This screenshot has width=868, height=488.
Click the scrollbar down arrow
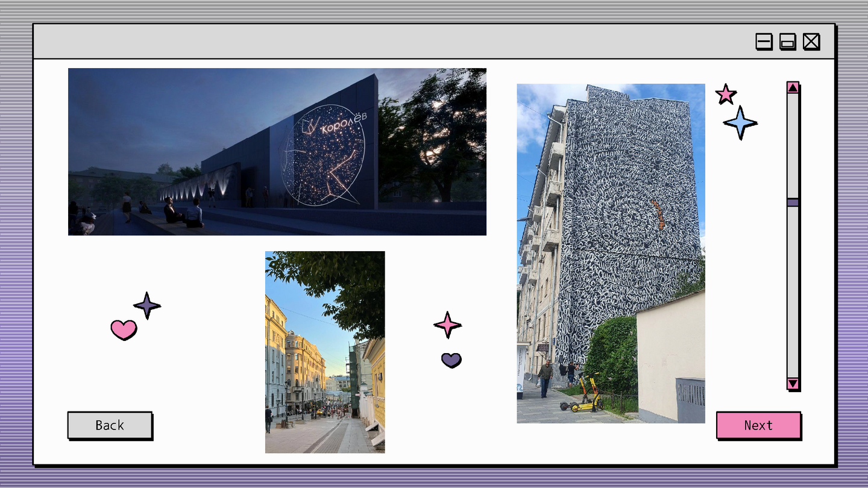(793, 384)
